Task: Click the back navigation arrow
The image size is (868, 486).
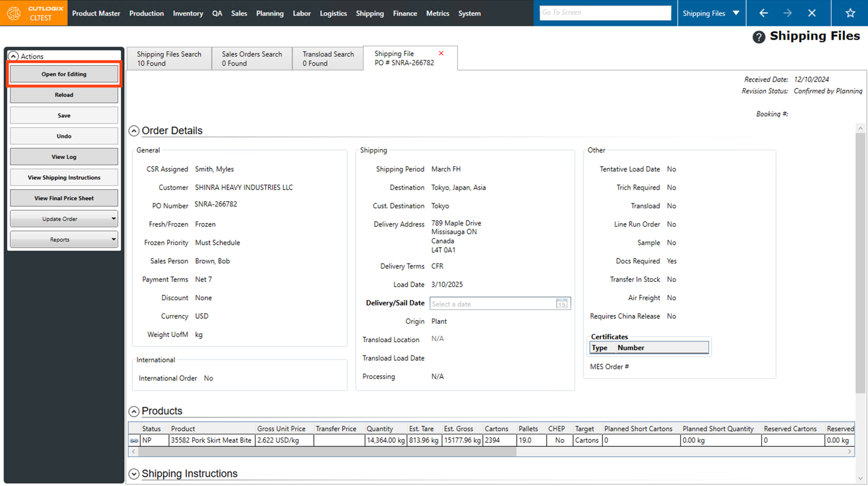Action: coord(763,13)
